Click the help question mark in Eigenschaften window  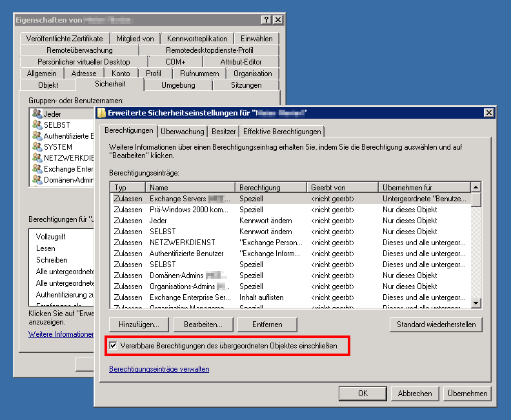(266, 20)
